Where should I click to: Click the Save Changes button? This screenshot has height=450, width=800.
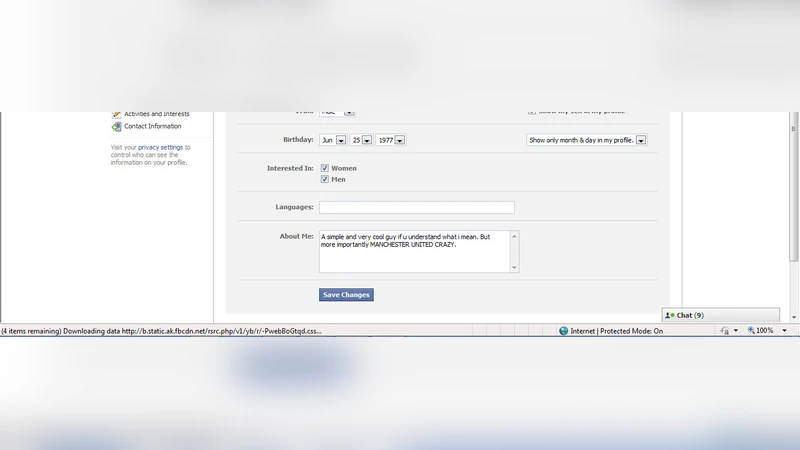[x=346, y=295]
